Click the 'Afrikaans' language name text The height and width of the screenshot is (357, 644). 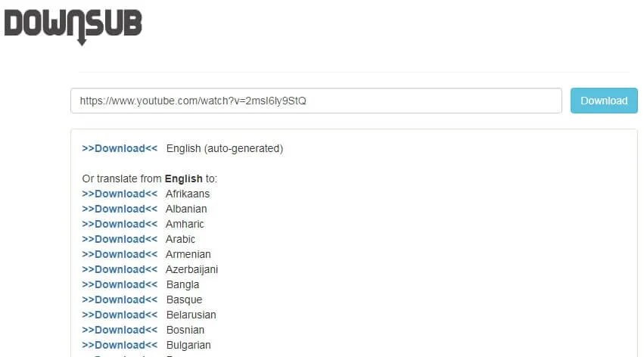pos(188,194)
